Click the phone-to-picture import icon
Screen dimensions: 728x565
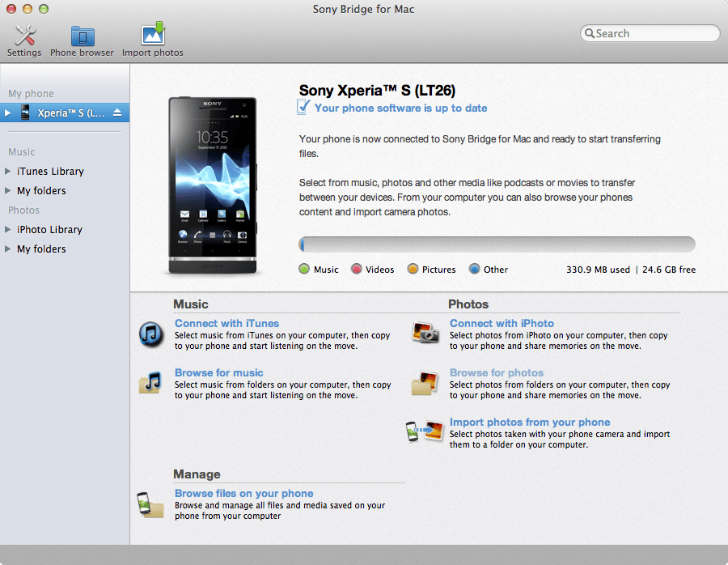pos(425,431)
